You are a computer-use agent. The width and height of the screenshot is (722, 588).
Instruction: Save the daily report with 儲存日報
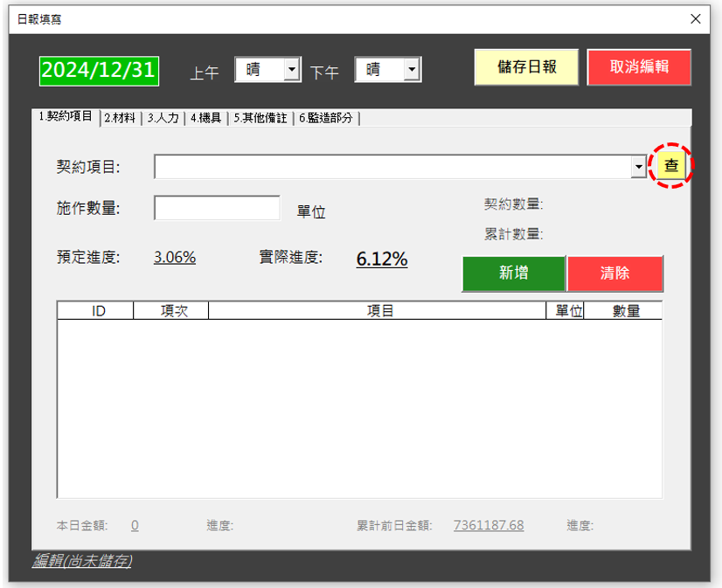pos(526,67)
